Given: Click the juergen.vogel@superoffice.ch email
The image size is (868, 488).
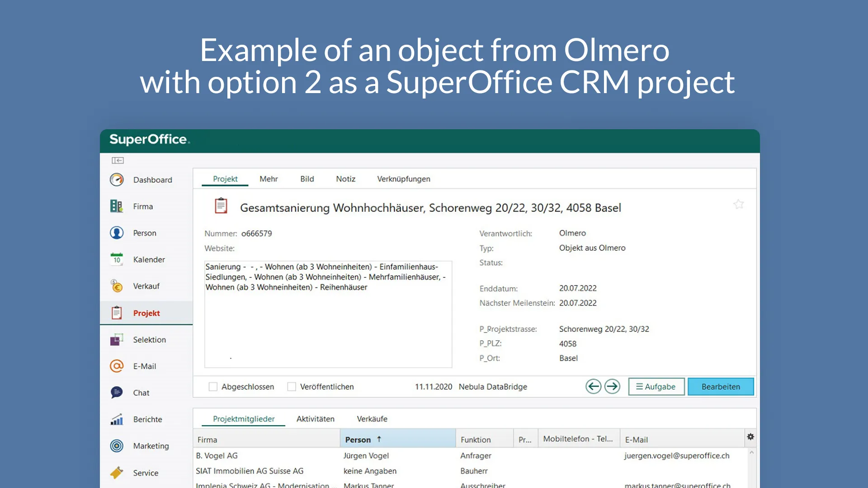Looking at the screenshot, I should click(677, 455).
